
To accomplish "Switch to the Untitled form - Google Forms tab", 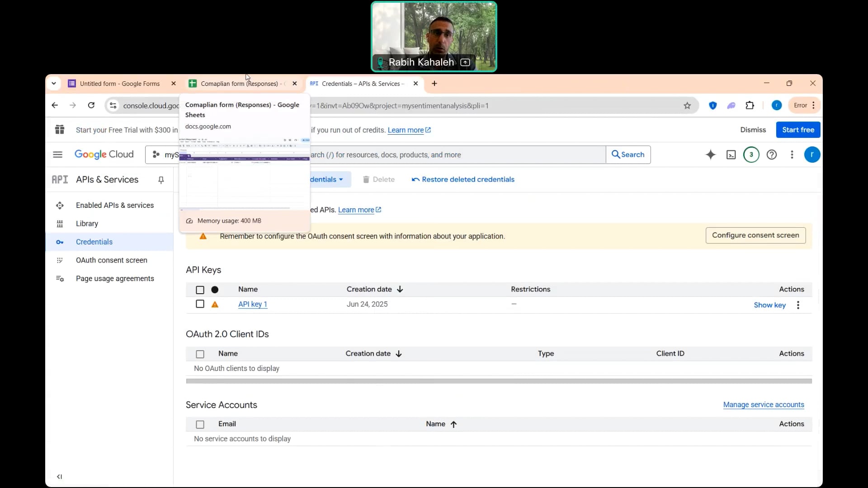I will point(120,84).
